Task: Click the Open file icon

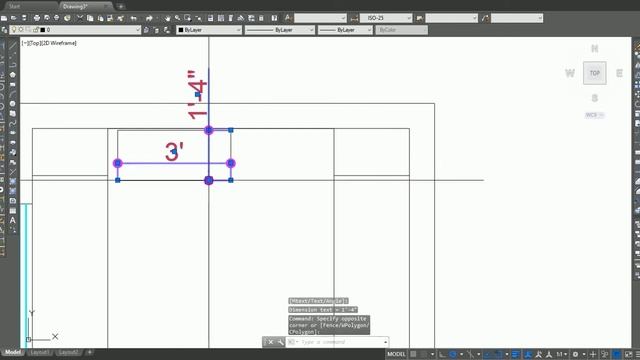Action: (x=14, y=18)
